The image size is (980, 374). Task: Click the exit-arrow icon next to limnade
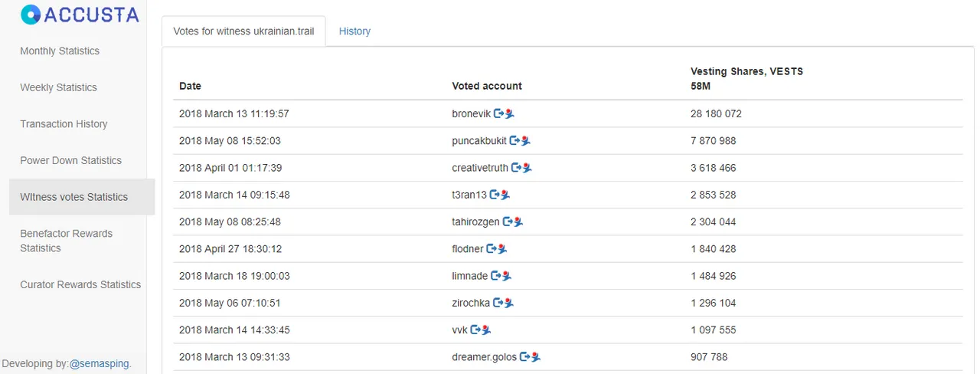[x=496, y=275]
